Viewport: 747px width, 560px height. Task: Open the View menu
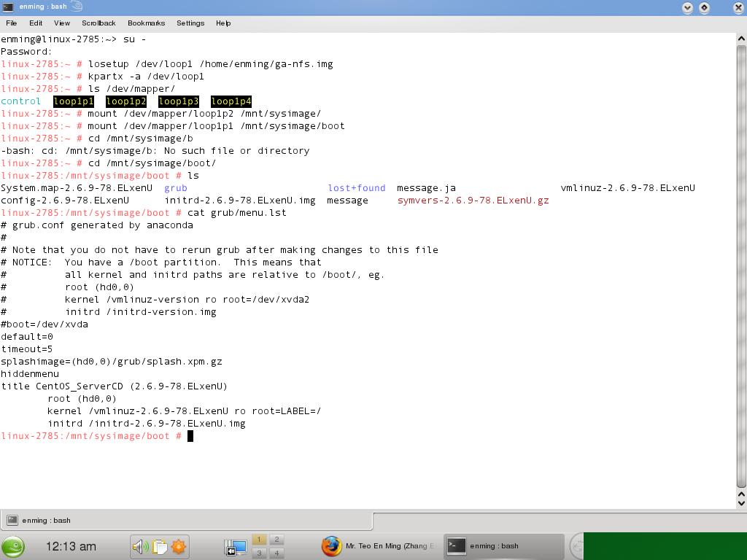pos(62,23)
